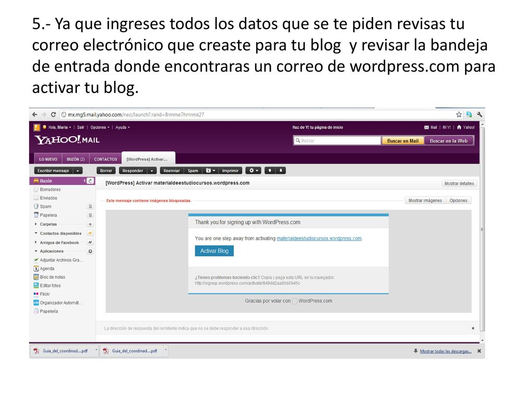The width and height of the screenshot is (532, 399).
Task: Click the Yahoo exclamation avatar icon
Action: coord(37,128)
